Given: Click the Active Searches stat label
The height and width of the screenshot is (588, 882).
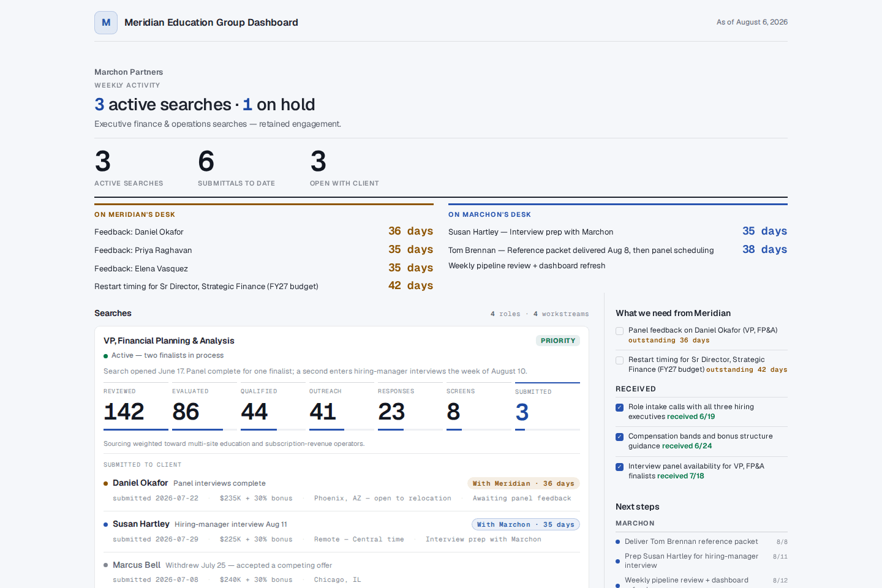Looking at the screenshot, I should [x=129, y=183].
